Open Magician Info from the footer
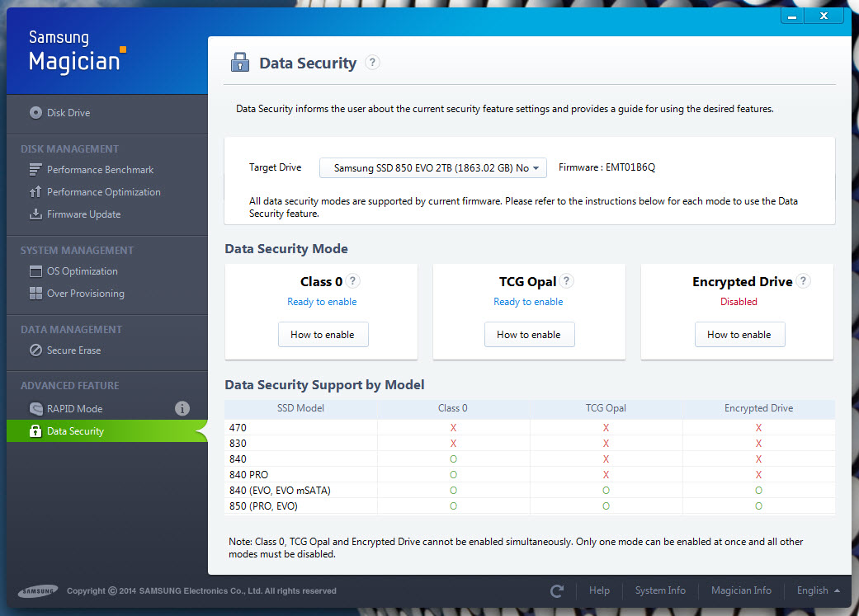The height and width of the screenshot is (616, 859). pos(741,590)
